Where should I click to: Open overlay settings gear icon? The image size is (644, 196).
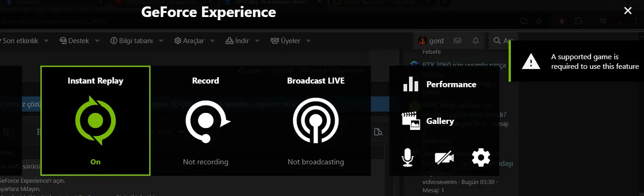pyautogui.click(x=481, y=157)
